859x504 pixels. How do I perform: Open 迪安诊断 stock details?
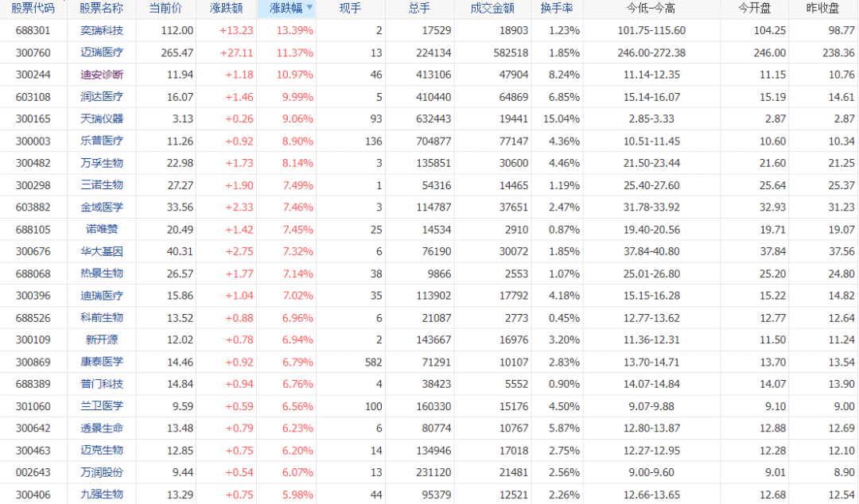click(101, 75)
